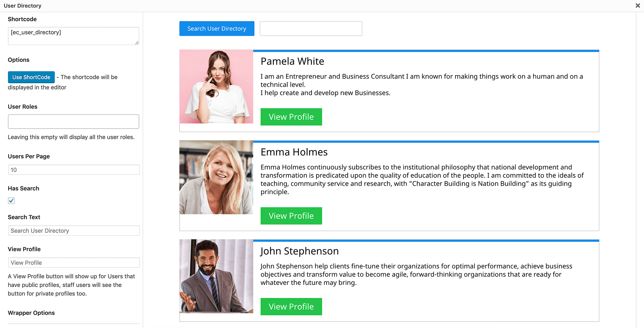Focus the Shortcode text area
Viewport: 644px width, 328px height.
point(73,36)
